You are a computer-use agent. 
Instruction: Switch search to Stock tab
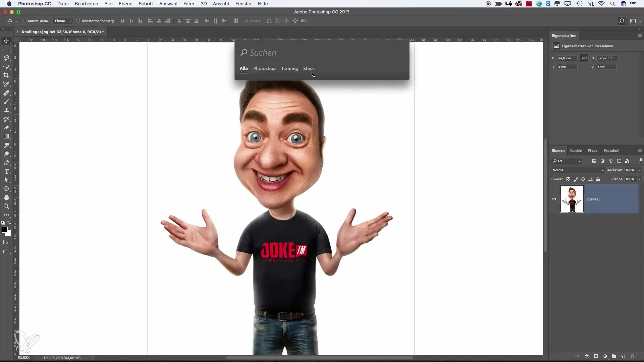pyautogui.click(x=309, y=68)
